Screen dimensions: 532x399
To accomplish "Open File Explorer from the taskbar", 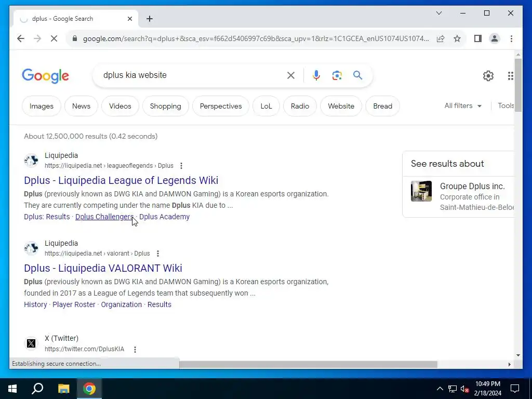I will (x=63, y=389).
